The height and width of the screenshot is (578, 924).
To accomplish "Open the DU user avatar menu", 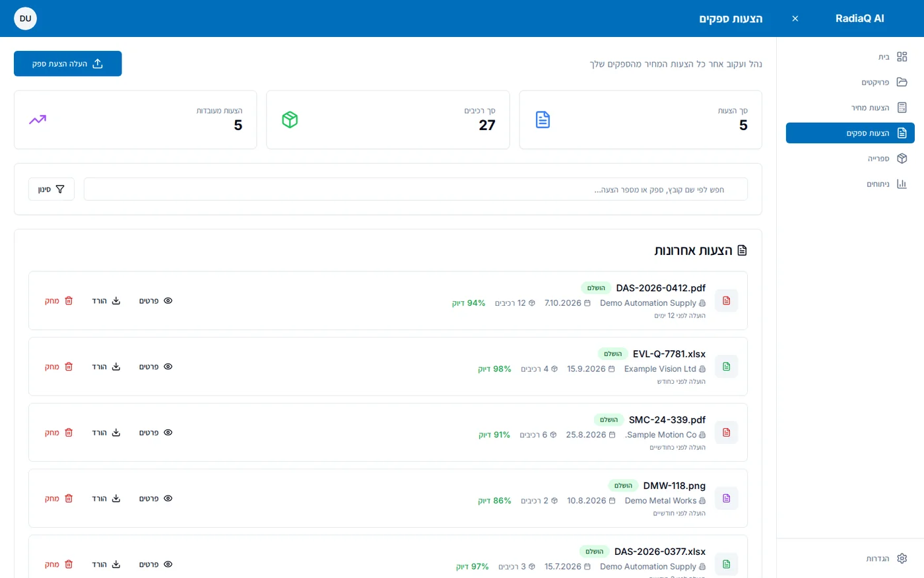I will click(x=25, y=18).
